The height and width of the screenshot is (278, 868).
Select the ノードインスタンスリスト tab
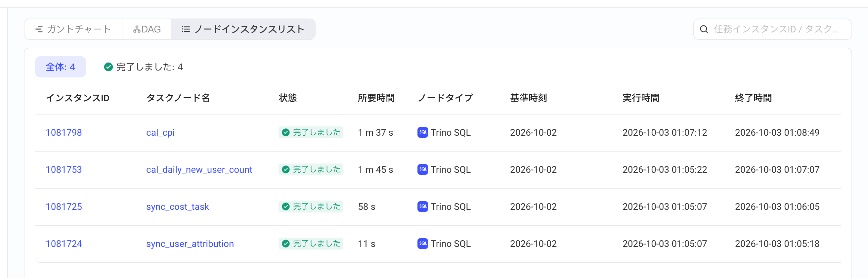coord(243,29)
